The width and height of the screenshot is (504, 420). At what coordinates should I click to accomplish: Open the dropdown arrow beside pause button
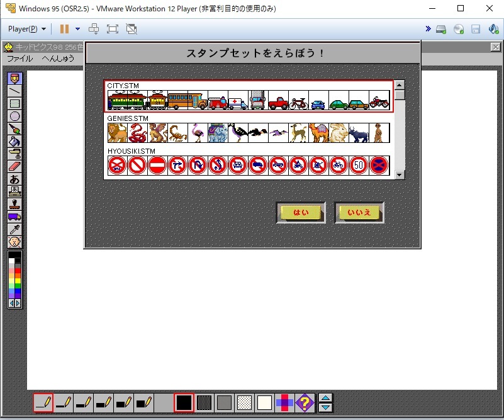[77, 29]
